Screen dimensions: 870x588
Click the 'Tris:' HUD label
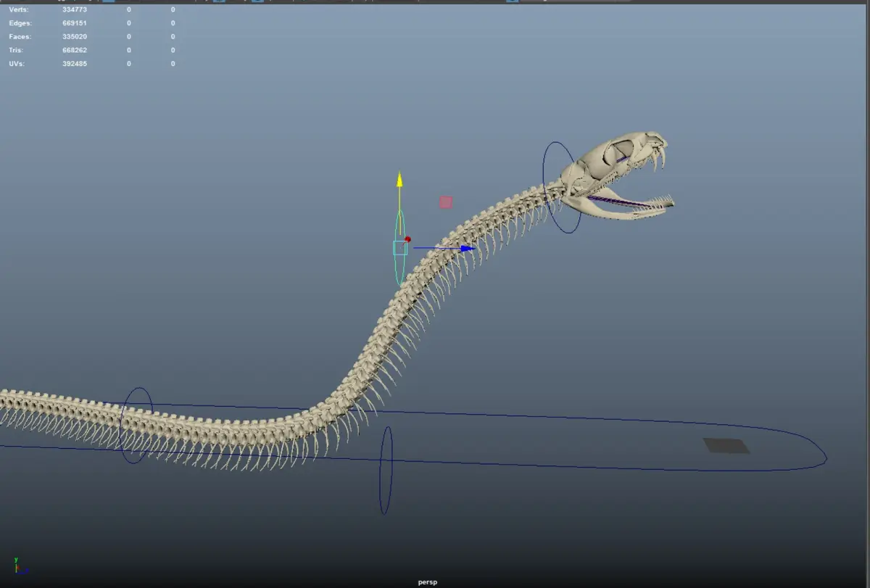[x=16, y=50]
